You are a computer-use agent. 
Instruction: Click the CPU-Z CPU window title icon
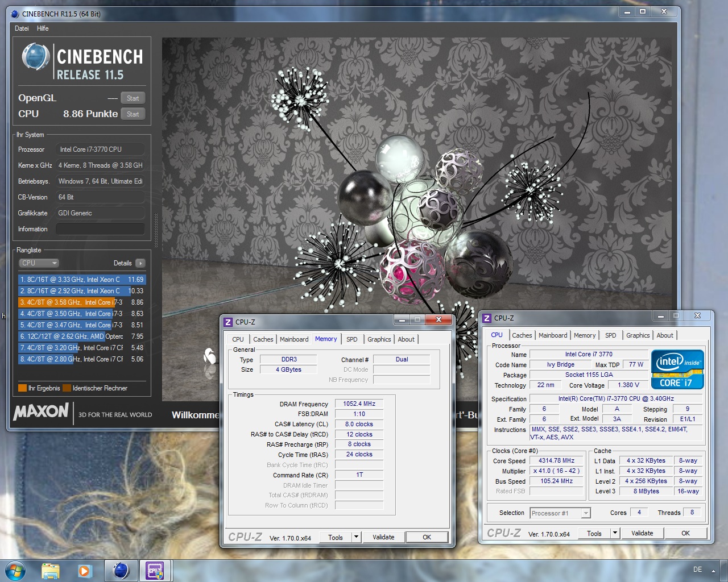(487, 318)
